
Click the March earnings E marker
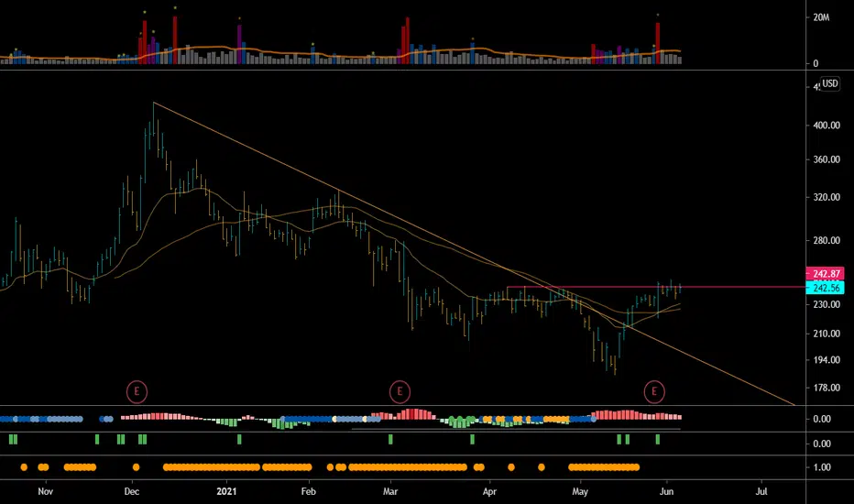click(400, 391)
